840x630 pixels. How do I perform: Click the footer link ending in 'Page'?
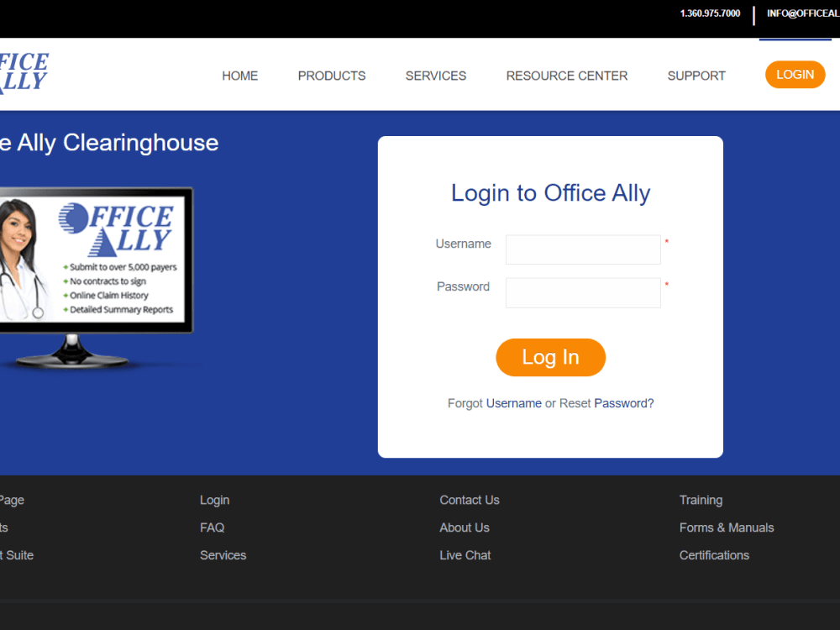click(12, 501)
